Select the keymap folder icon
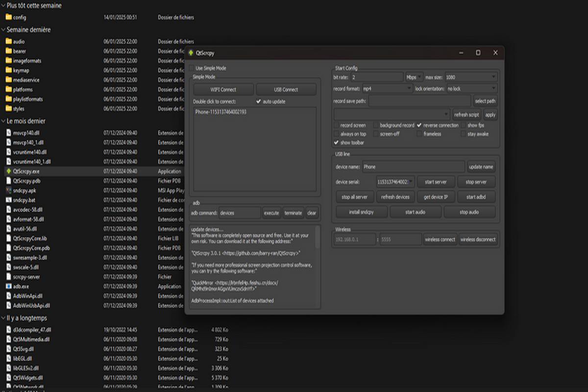Screen dimensions: 588x392 pyautogui.click(x=8, y=71)
